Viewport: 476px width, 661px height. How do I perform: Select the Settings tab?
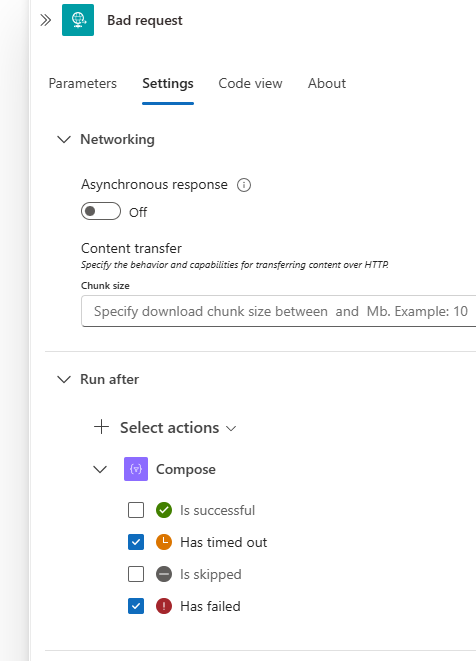coord(168,83)
